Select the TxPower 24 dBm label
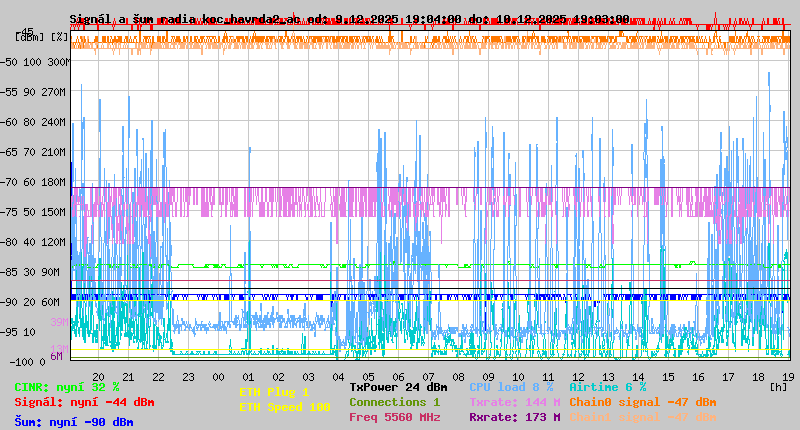Viewport: 800px width, 430px height. 398,387
